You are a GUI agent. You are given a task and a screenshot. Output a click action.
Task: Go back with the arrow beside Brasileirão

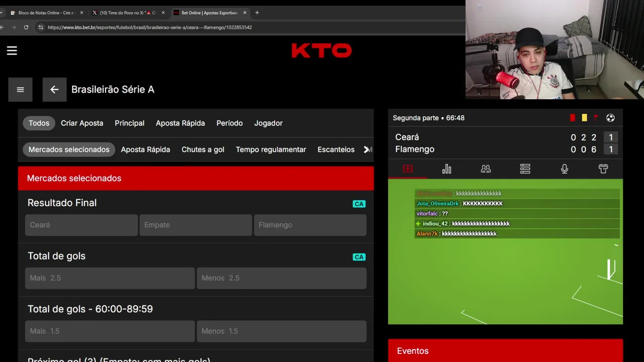click(54, 89)
